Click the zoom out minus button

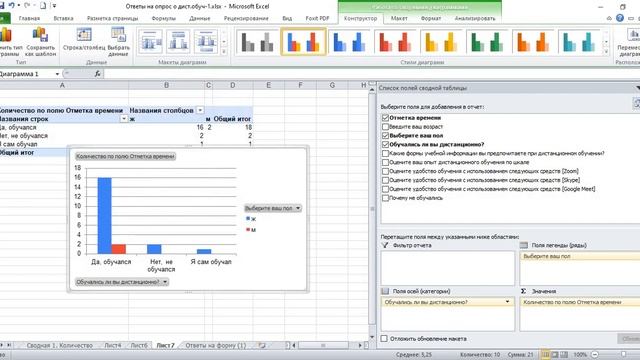coord(595,355)
